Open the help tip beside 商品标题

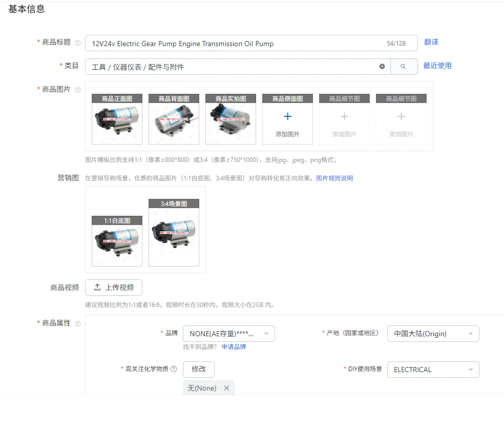[79, 43]
